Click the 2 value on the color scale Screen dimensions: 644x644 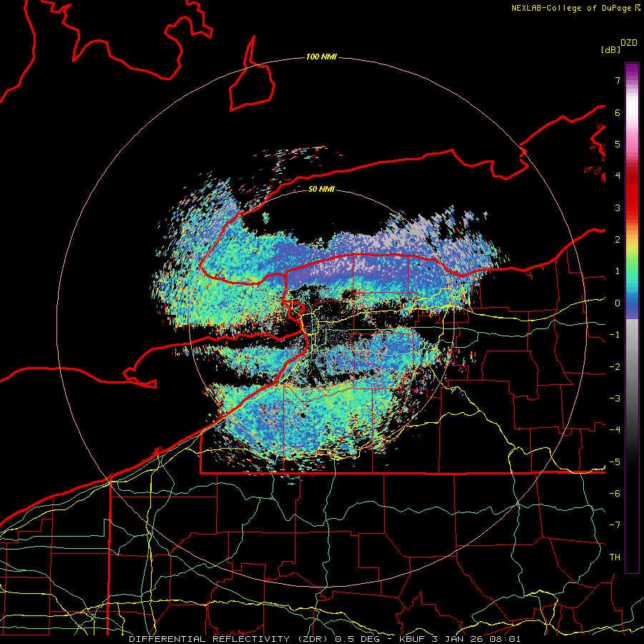618,240
